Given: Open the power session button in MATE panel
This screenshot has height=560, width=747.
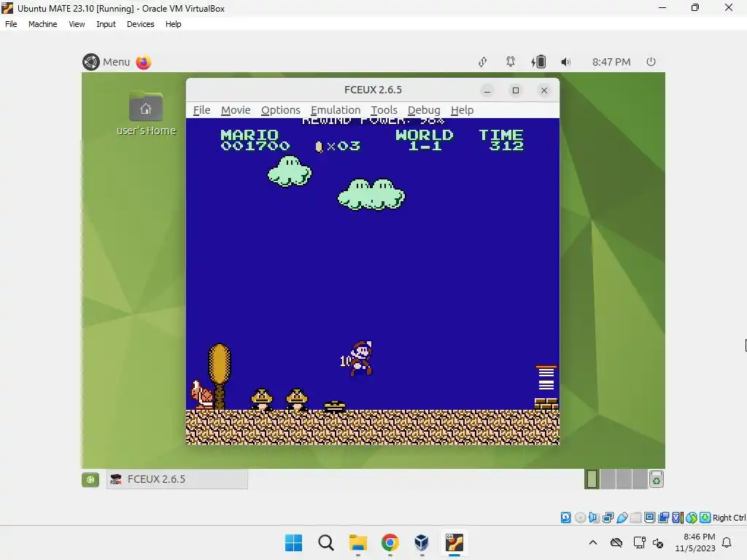Looking at the screenshot, I should (x=651, y=62).
